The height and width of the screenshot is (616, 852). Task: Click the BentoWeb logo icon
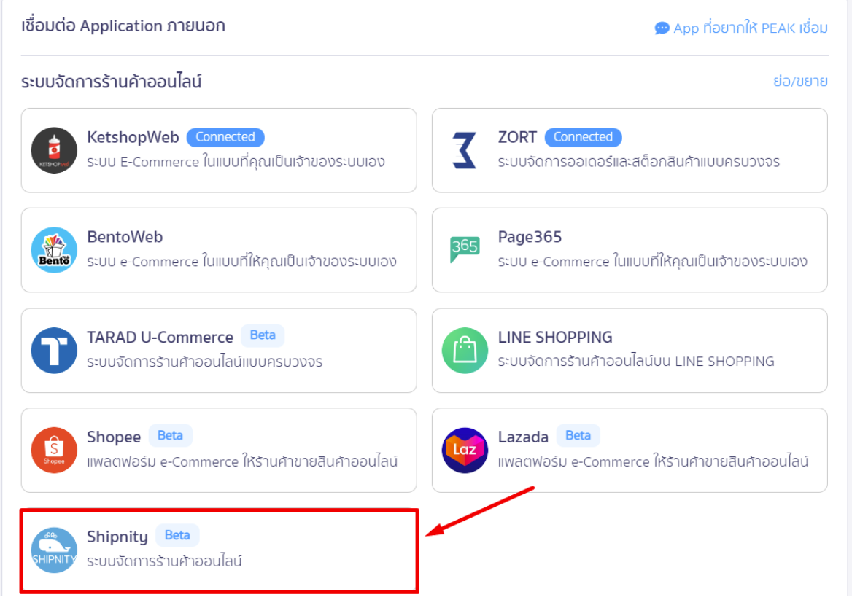[54, 250]
